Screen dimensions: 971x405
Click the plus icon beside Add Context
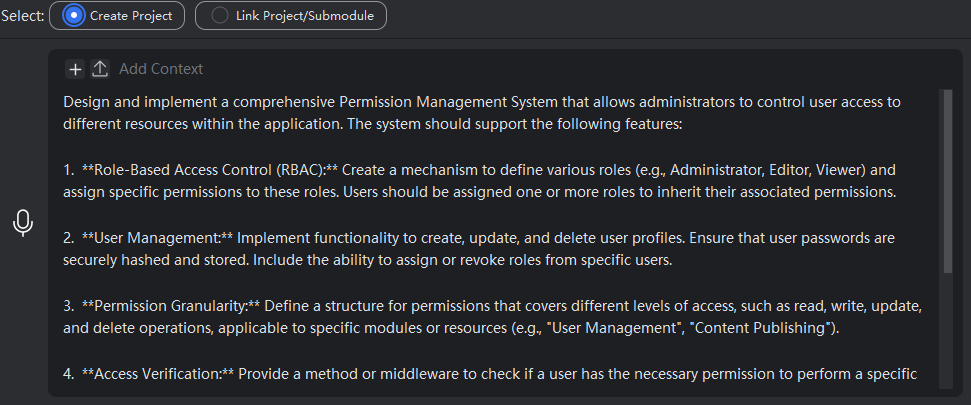tap(76, 69)
